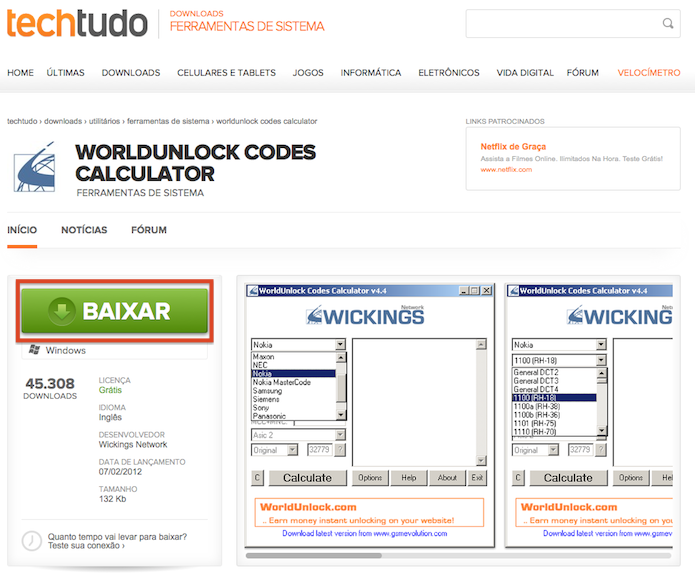695x585 pixels.
Task: Open the ELETRÔNICOS menu item
Action: tap(449, 73)
